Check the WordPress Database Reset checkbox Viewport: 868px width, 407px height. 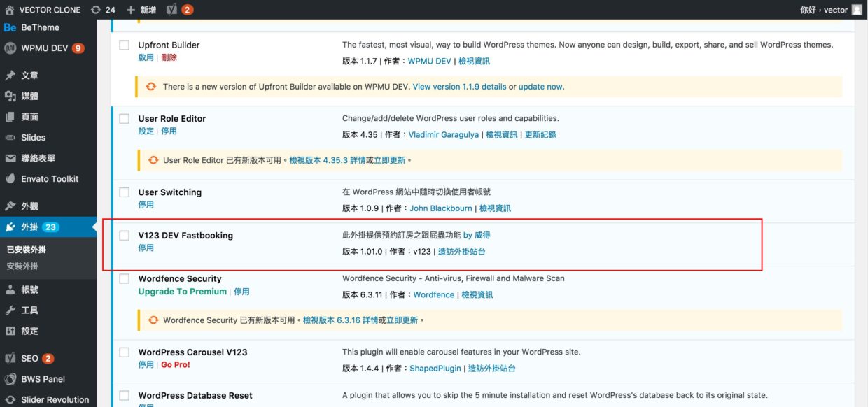click(x=124, y=395)
